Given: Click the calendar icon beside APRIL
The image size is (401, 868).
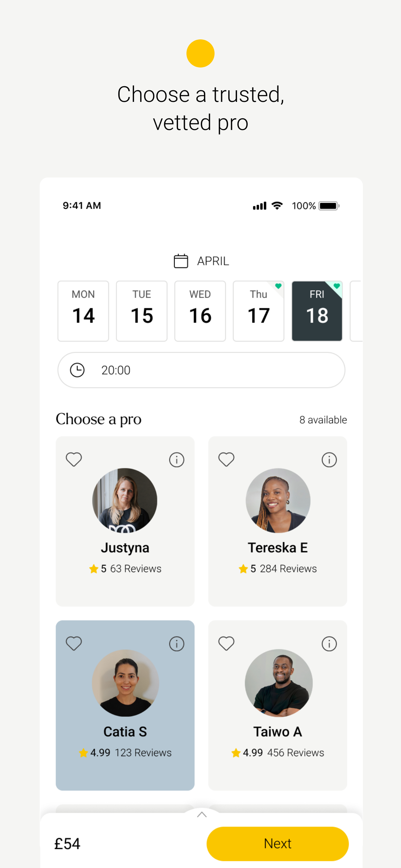Looking at the screenshot, I should 181,261.
